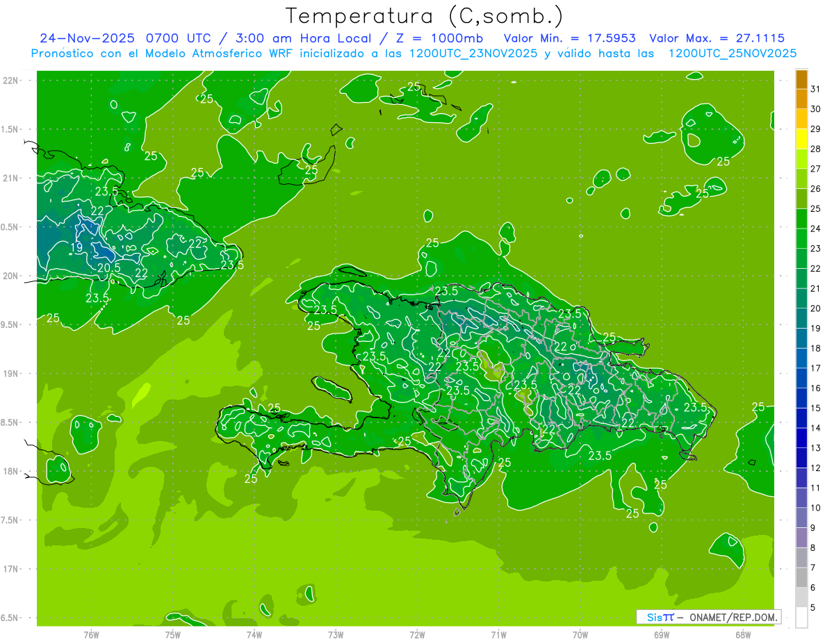Click the 17N latitude axis label

coord(10,569)
